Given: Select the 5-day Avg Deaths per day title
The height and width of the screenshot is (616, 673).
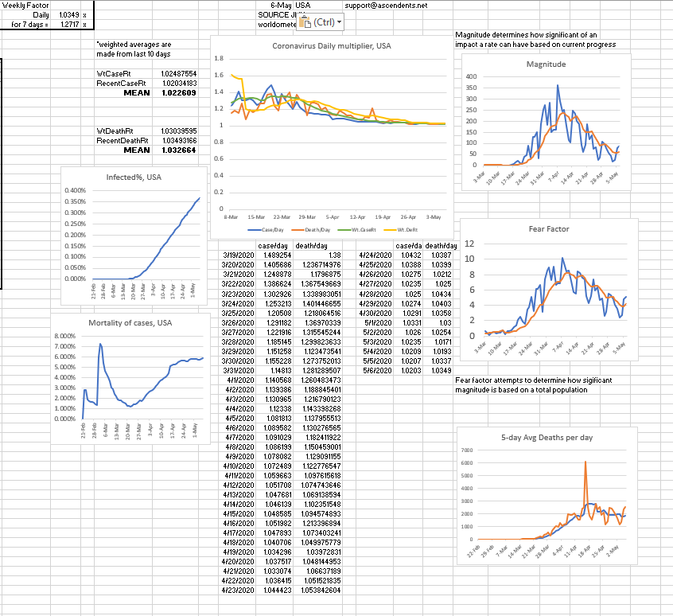Looking at the screenshot, I should tap(546, 437).
